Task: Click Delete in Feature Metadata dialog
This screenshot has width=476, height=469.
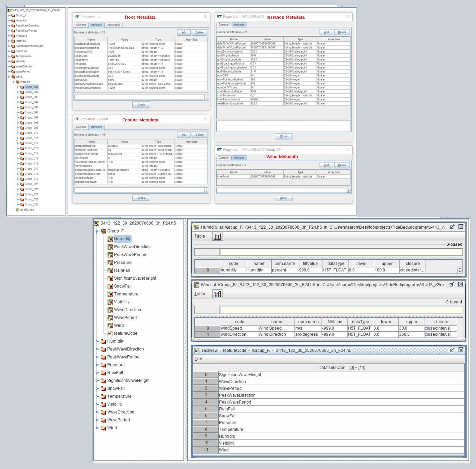Action: point(199,135)
